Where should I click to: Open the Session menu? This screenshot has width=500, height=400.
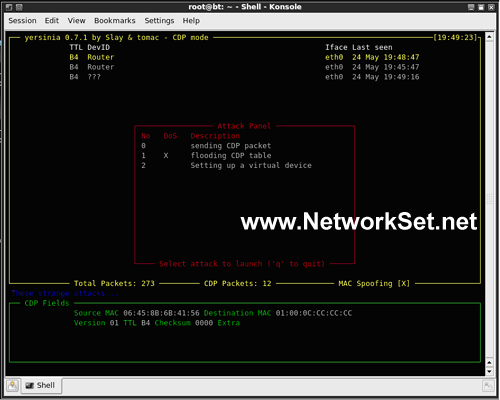click(x=22, y=21)
